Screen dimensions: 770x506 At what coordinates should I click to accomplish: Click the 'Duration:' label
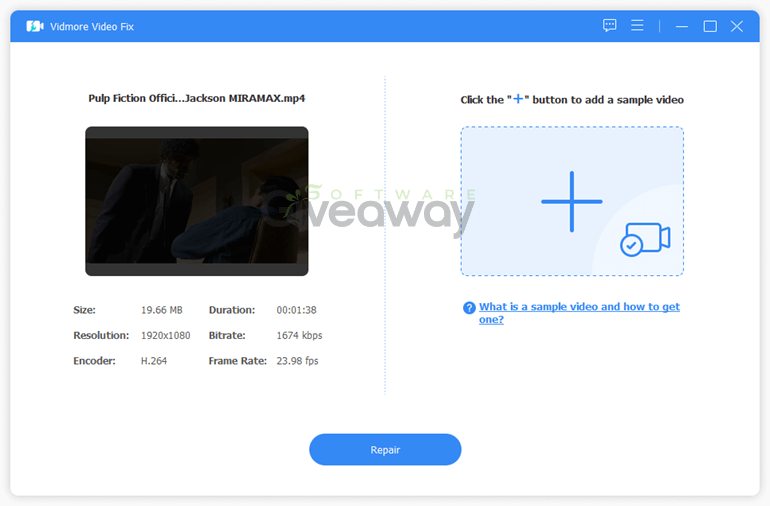point(232,310)
